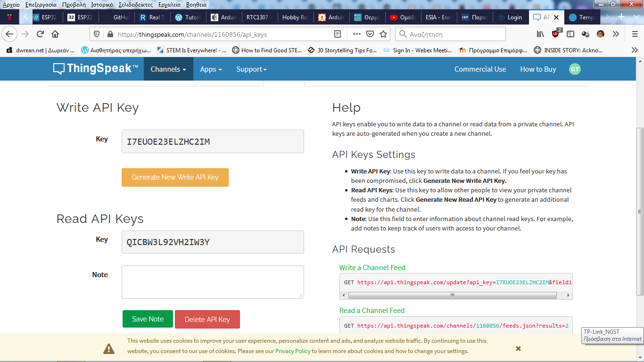Dismiss the cookie notice with X
This screenshot has width=644, height=362.
click(518, 348)
